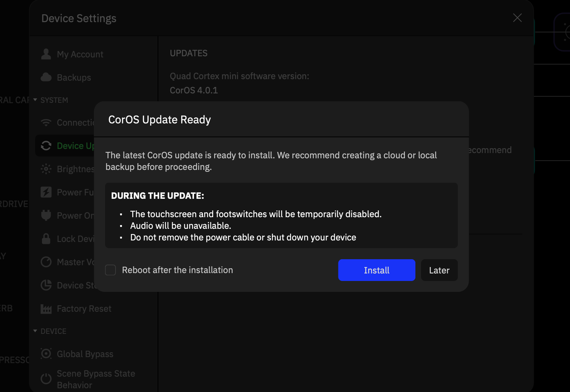Click the CorOS 4.0.1 version text
Viewport: 570px width, 392px height.
[x=194, y=90]
